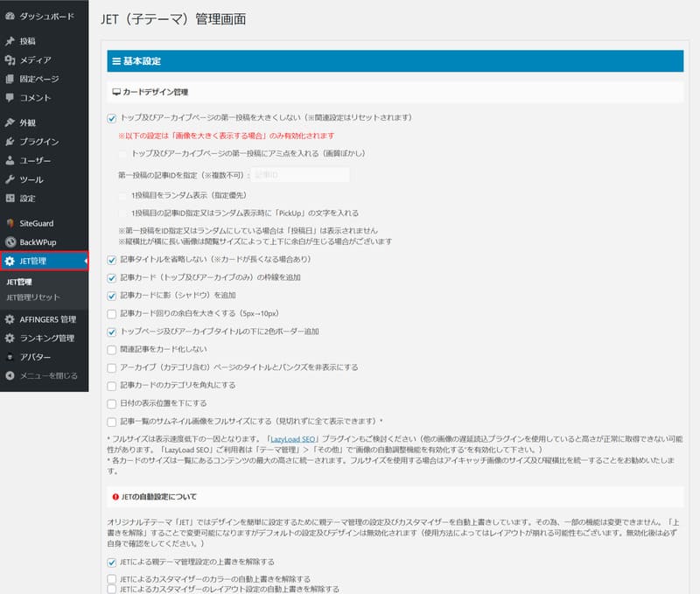Screen dimensions: 700x594
Task: Click the gear icon for ランキング管理
Action: pos(10,338)
